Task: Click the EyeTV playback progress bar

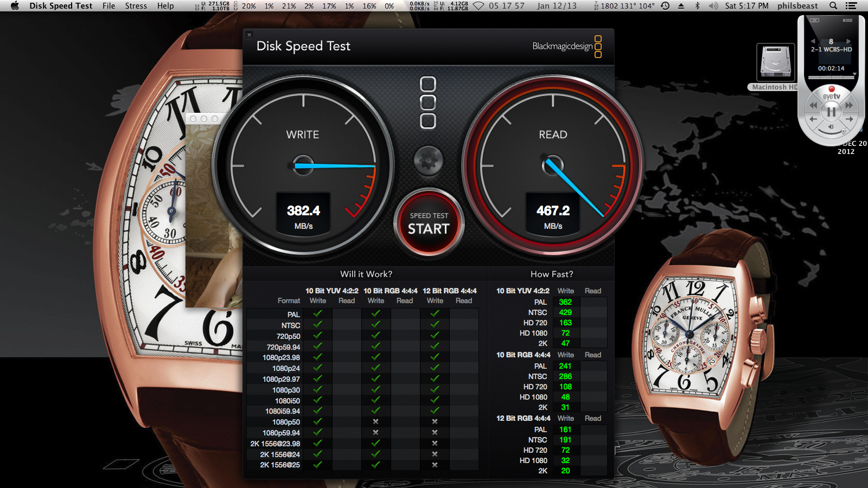Action: (x=831, y=77)
